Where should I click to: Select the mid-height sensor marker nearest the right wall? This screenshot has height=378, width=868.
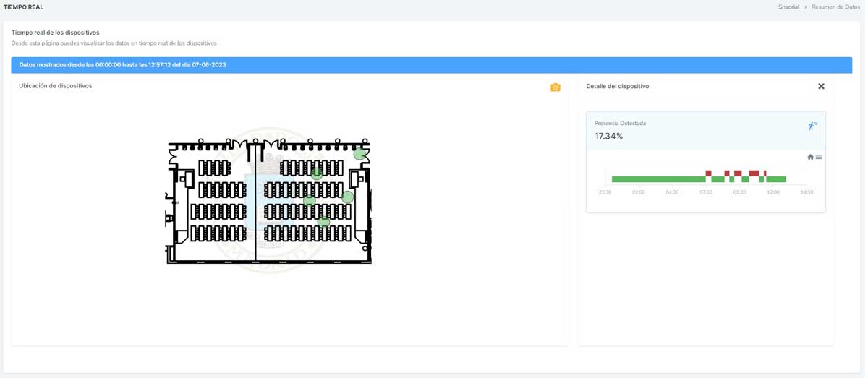tap(347, 197)
